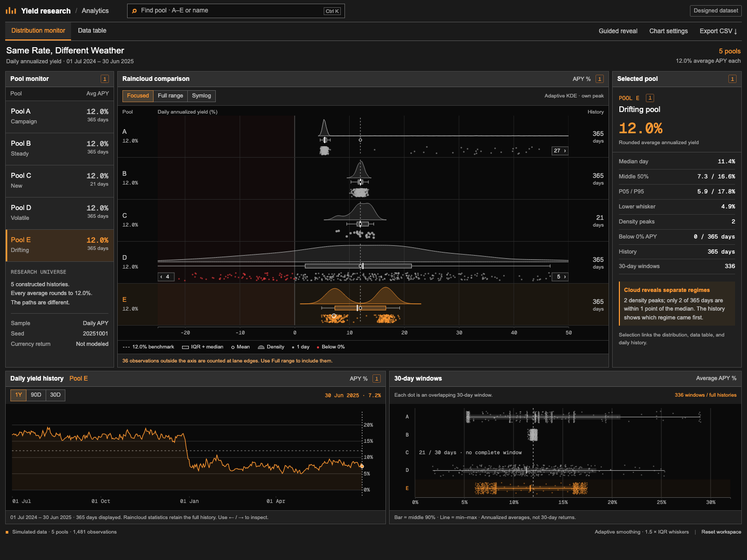Set history range to 90D
Viewport: 747px width, 560px height.
[36, 395]
